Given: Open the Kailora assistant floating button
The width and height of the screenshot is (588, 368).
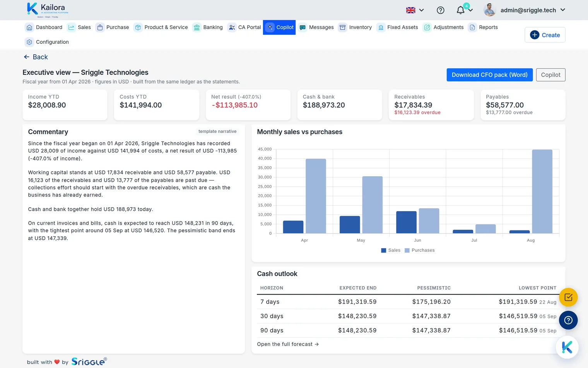Looking at the screenshot, I should pyautogui.click(x=567, y=347).
